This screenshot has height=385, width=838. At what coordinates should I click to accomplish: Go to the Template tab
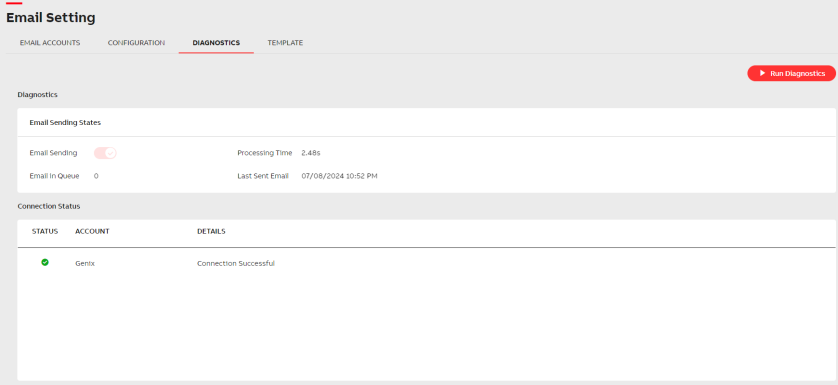tap(285, 43)
